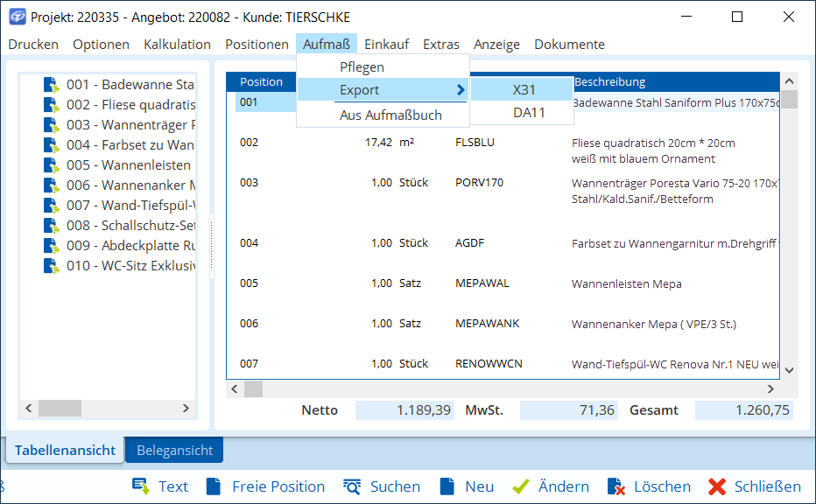816x504 pixels.
Task: Click the green Ändern checkmark
Action: point(521,486)
